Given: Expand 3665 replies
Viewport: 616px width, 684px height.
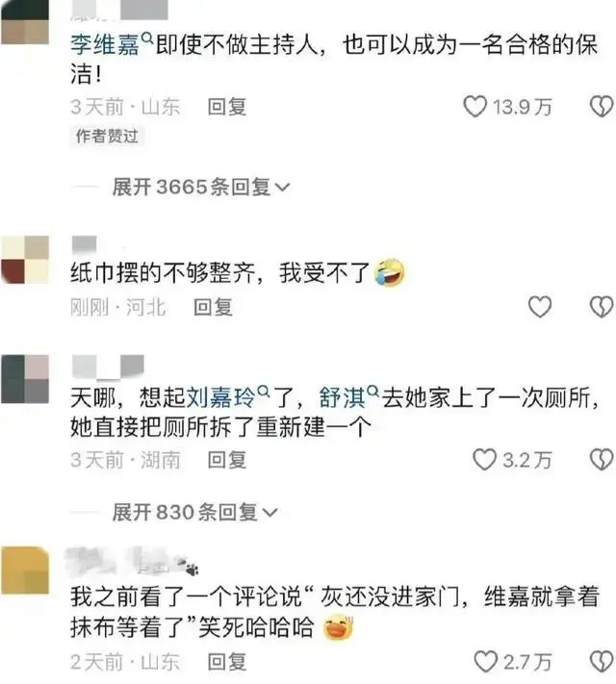Looking at the screenshot, I should (x=201, y=188).
